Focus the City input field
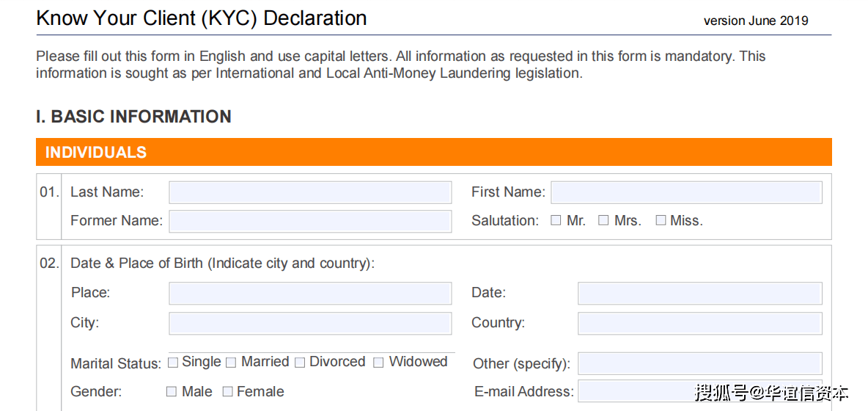 coord(310,323)
